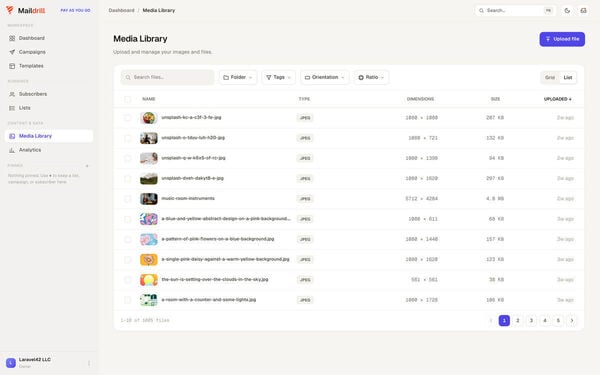The height and width of the screenshot is (375, 600).
Task: Click file name music-room-instruments
Action: pyautogui.click(x=188, y=199)
